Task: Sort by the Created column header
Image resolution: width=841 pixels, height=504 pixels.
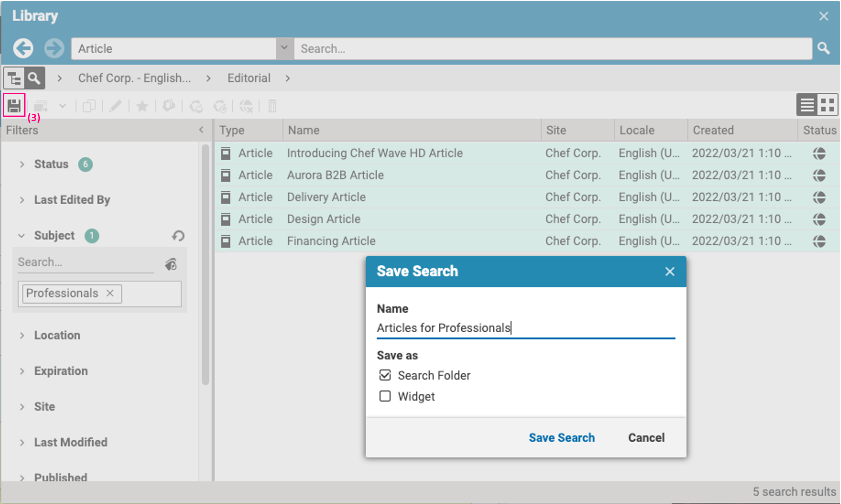Action: [713, 130]
